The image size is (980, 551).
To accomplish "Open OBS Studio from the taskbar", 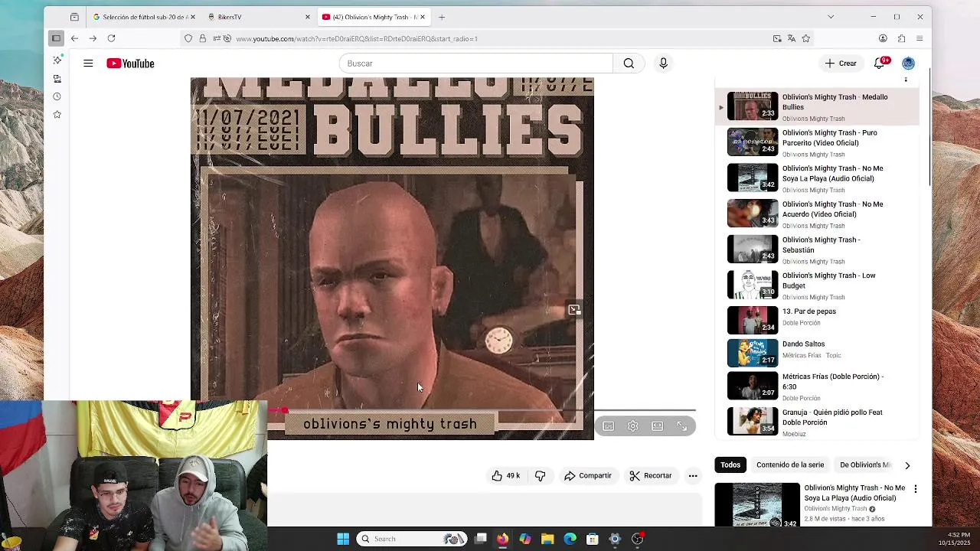I will [637, 539].
